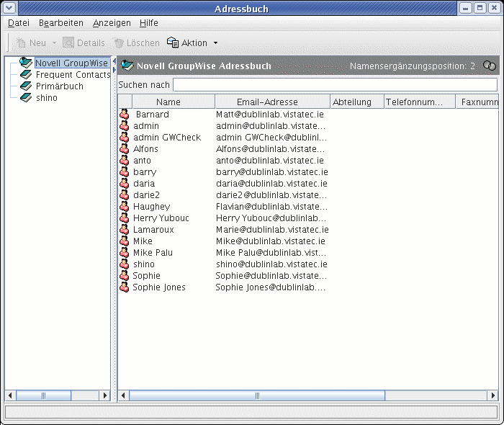Click the user icon beside anto

point(125,161)
